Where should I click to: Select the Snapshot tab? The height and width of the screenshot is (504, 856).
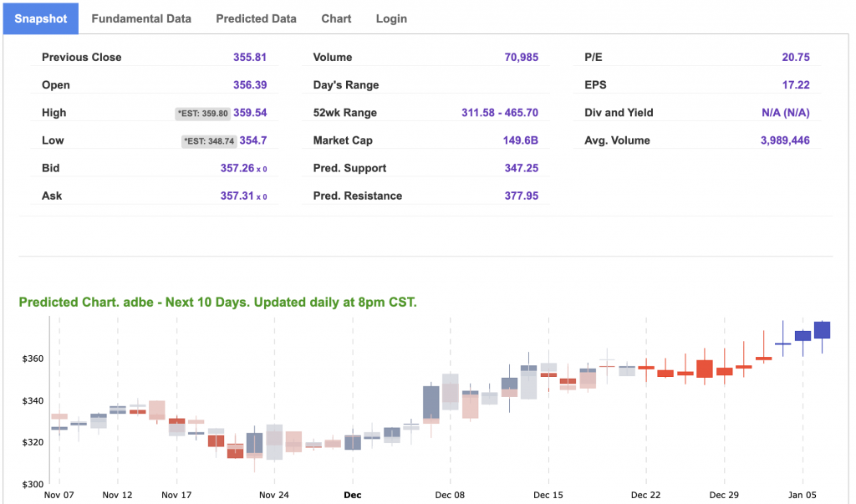41,18
